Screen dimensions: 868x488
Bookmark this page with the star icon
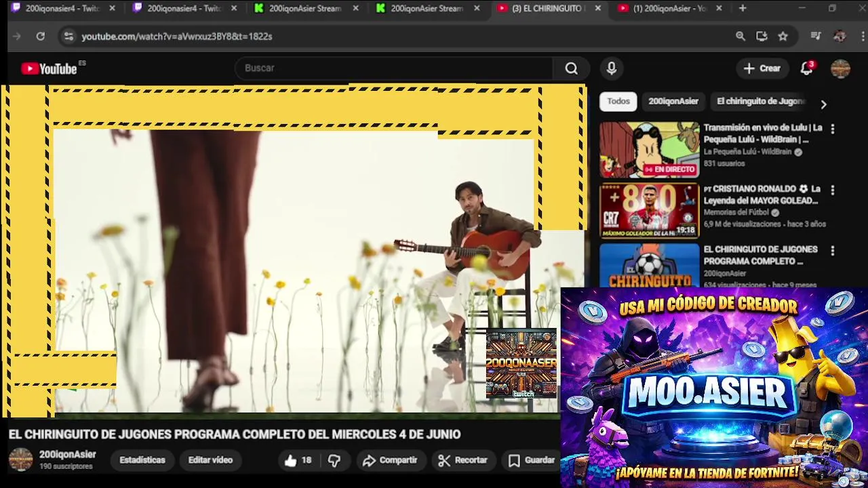783,37
